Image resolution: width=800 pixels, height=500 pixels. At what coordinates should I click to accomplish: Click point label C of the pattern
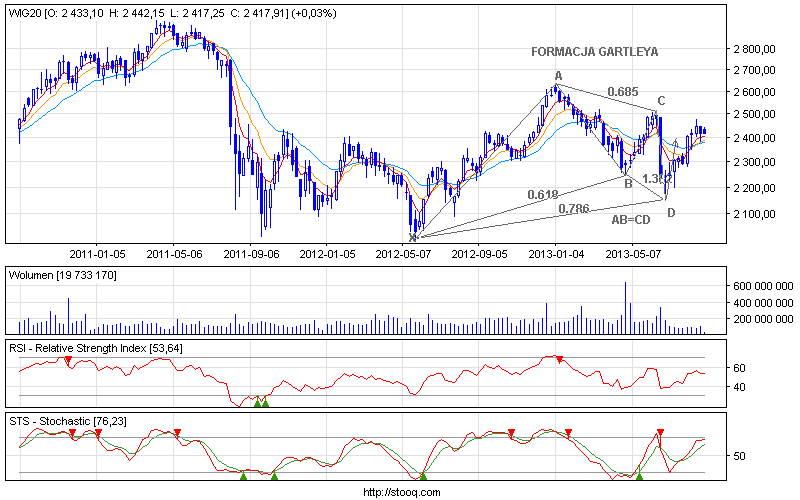pyautogui.click(x=661, y=101)
